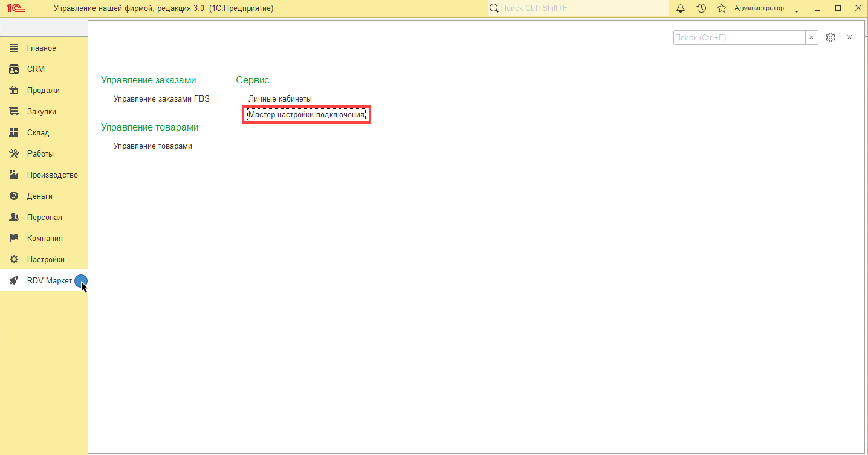Open Управление заказами FBS link
Viewport: 868px width, 455px height.
tap(161, 98)
